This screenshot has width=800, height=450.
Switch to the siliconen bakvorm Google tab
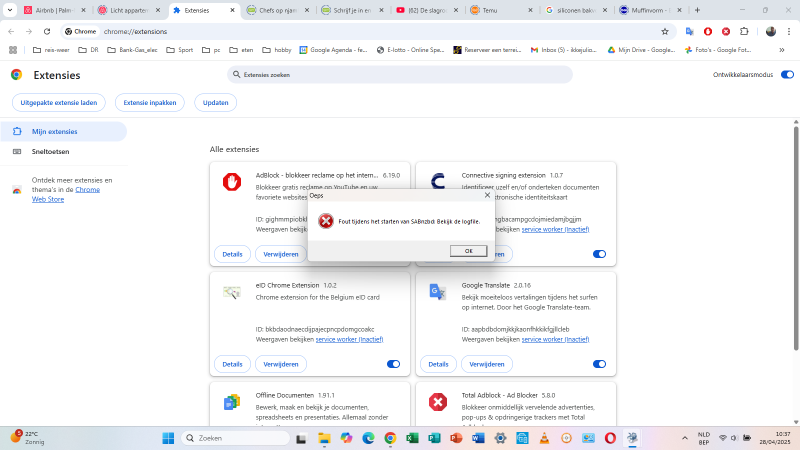(x=576, y=10)
